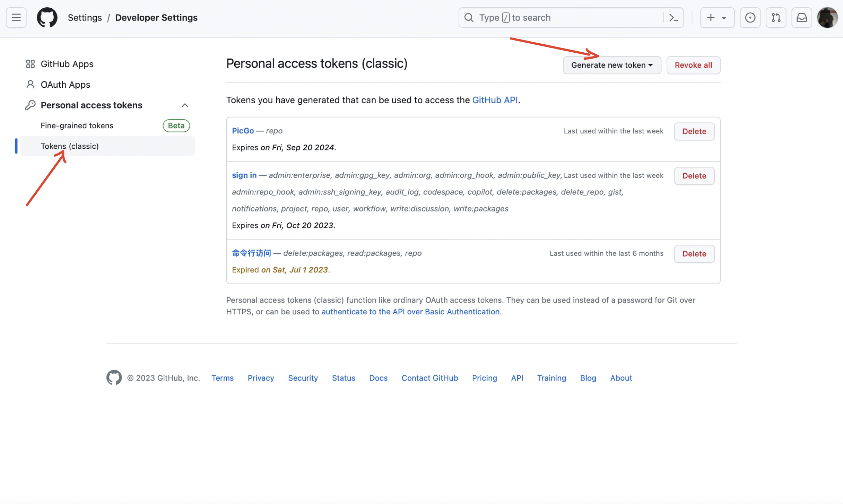Select GitHub Apps in the sidebar
This screenshot has height=504, width=843.
(67, 64)
